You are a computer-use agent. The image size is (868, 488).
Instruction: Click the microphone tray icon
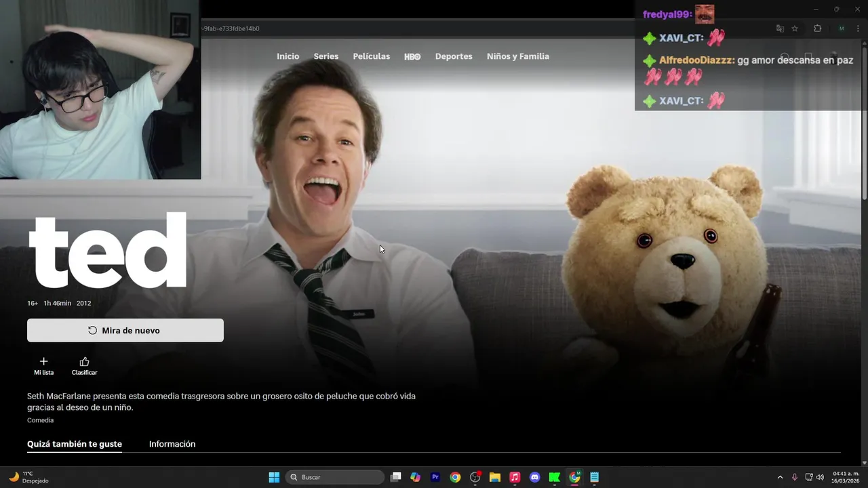[794, 477]
